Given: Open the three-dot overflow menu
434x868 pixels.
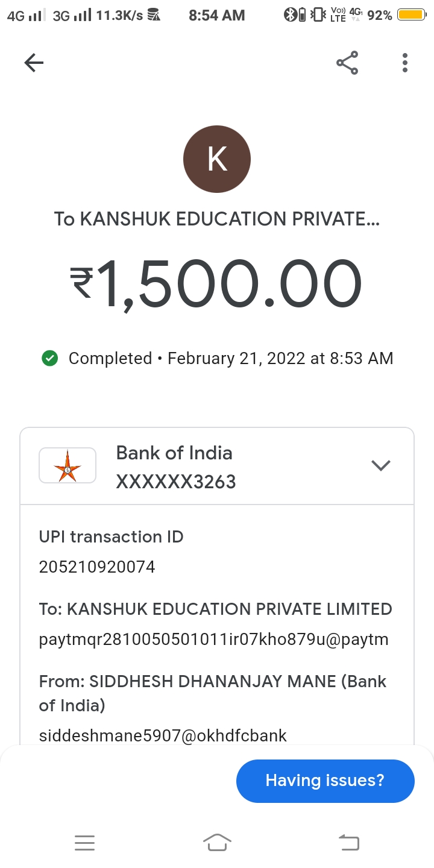Looking at the screenshot, I should point(405,63).
